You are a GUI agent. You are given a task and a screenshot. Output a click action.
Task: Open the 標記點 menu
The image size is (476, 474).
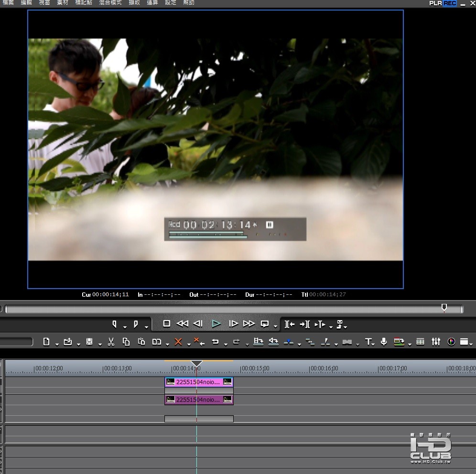point(84,2)
